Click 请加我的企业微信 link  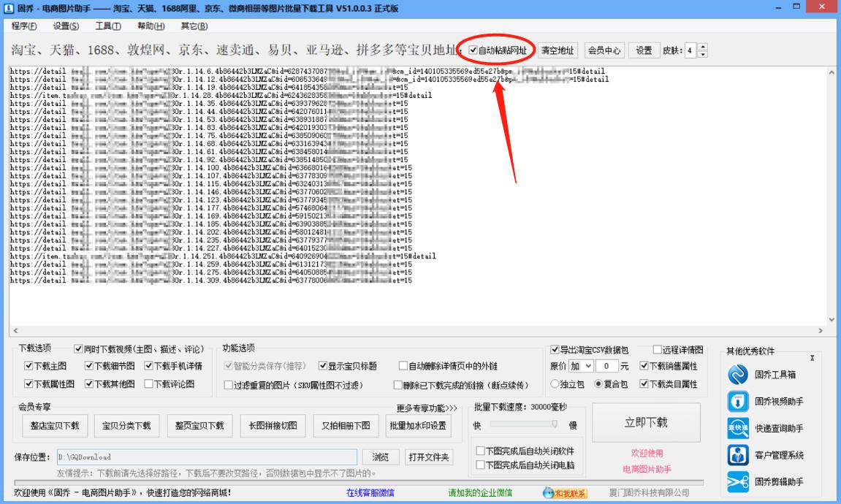(x=480, y=493)
